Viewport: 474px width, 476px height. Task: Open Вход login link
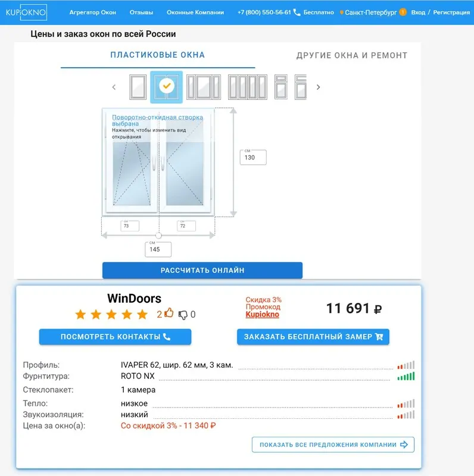pyautogui.click(x=418, y=12)
